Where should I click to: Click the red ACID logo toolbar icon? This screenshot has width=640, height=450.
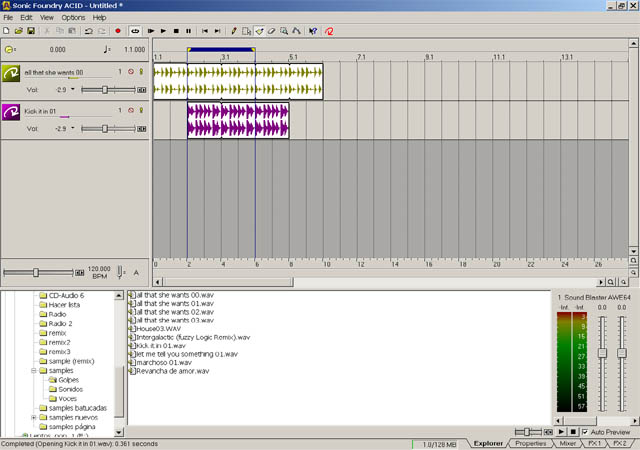click(329, 31)
